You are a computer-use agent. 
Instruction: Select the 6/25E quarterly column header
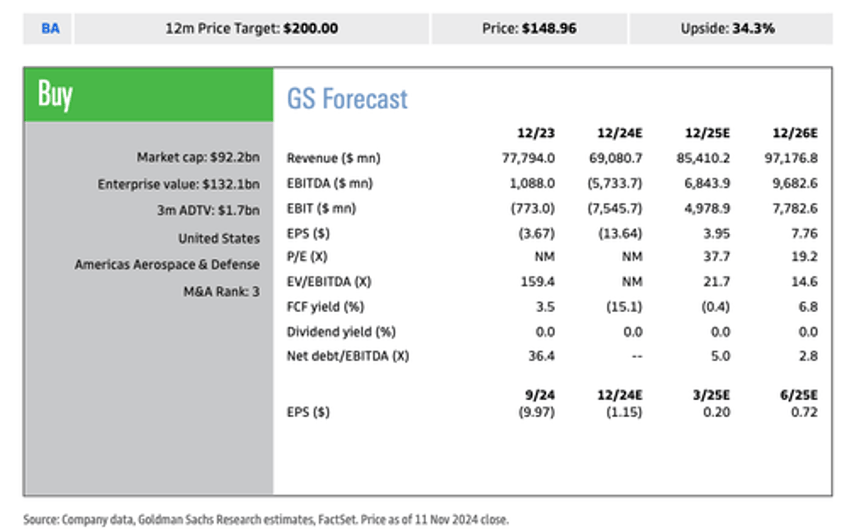(799, 395)
